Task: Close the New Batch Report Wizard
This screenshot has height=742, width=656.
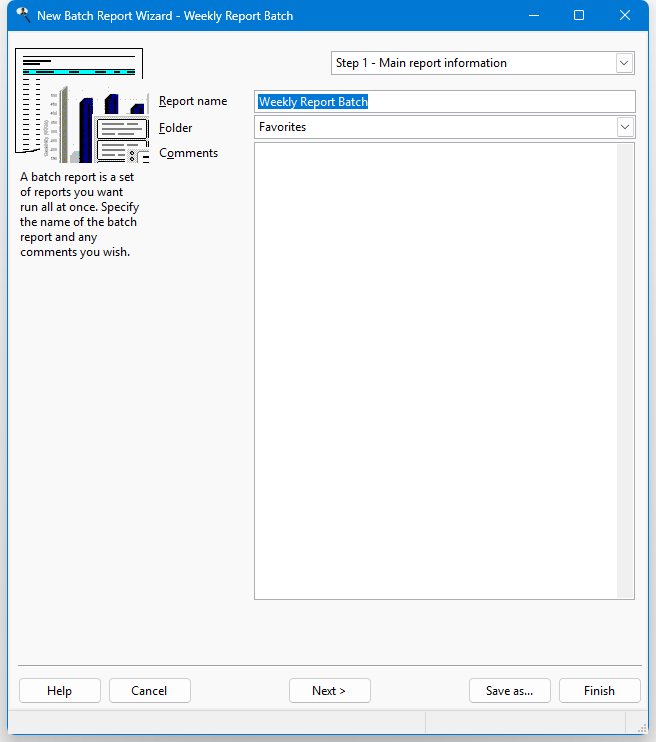Action: (x=625, y=16)
